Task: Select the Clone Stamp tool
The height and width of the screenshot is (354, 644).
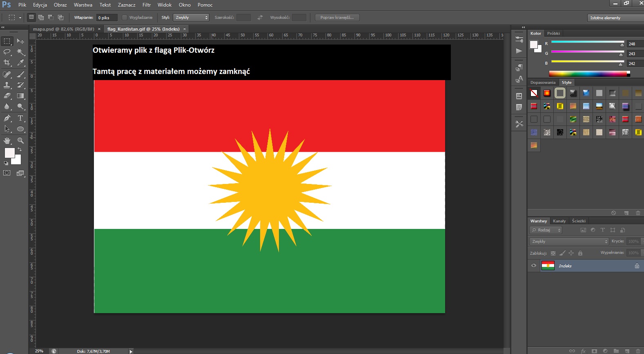Action: (7, 85)
